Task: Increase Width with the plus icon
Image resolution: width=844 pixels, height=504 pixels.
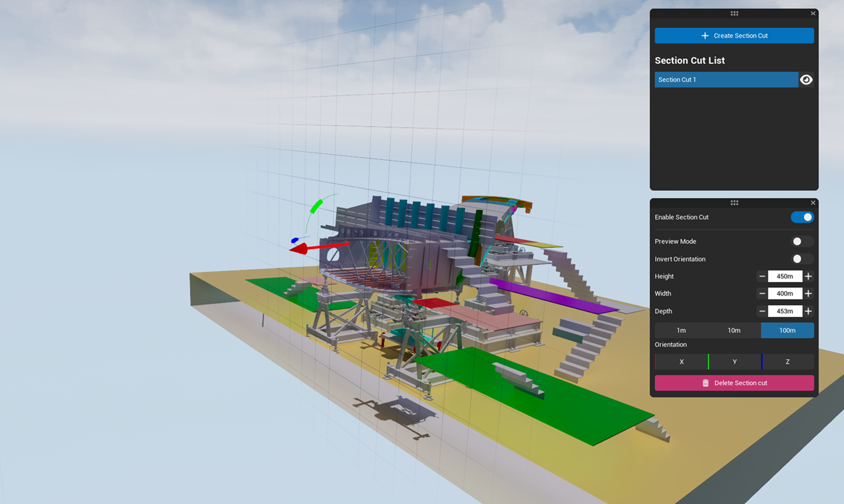Action: [x=808, y=294]
